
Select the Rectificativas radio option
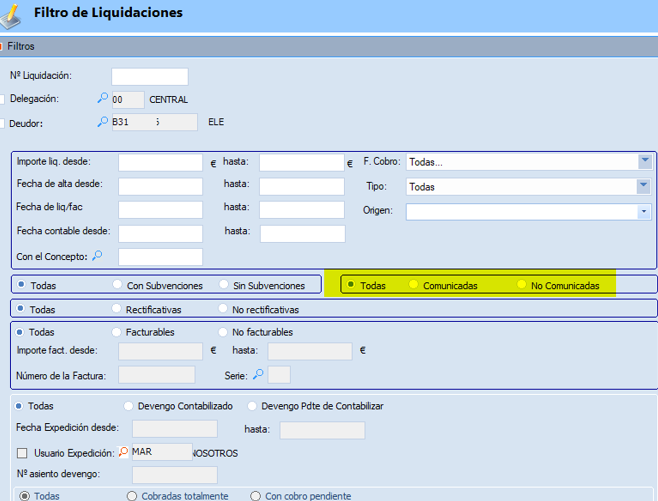pyautogui.click(x=118, y=309)
